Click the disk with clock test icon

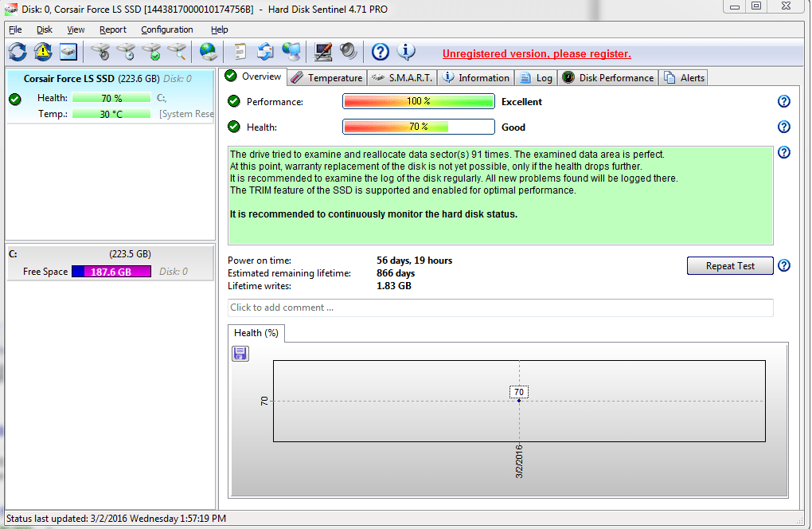click(x=126, y=52)
